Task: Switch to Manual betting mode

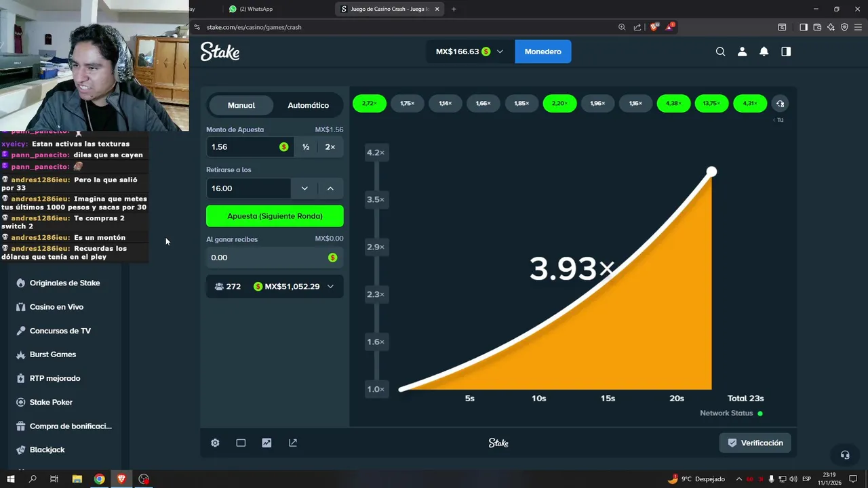Action: pos(241,105)
